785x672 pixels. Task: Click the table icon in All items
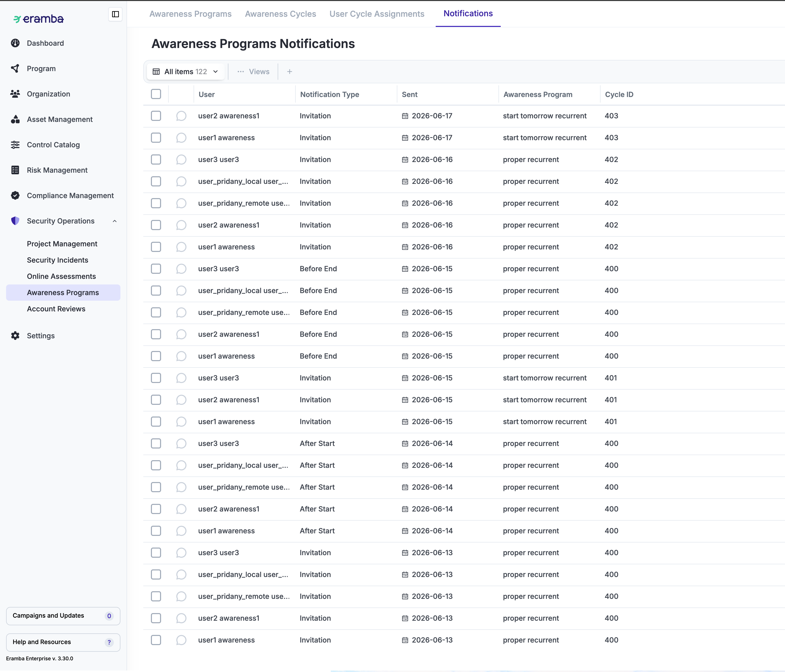click(x=156, y=72)
